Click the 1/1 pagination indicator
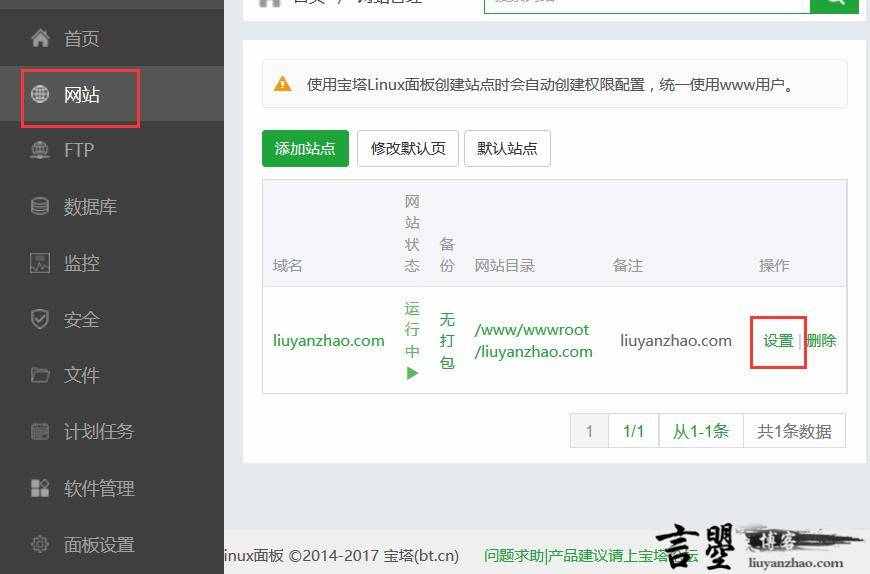The image size is (870, 574). click(x=634, y=430)
